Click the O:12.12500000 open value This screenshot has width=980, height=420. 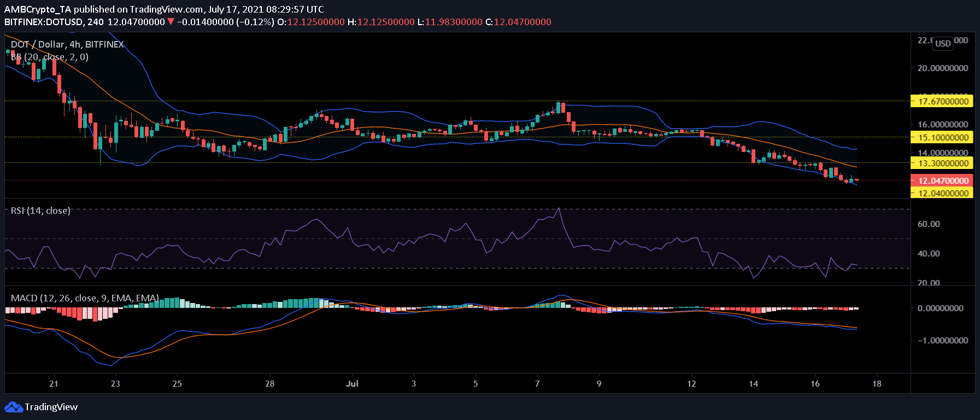pos(311,22)
